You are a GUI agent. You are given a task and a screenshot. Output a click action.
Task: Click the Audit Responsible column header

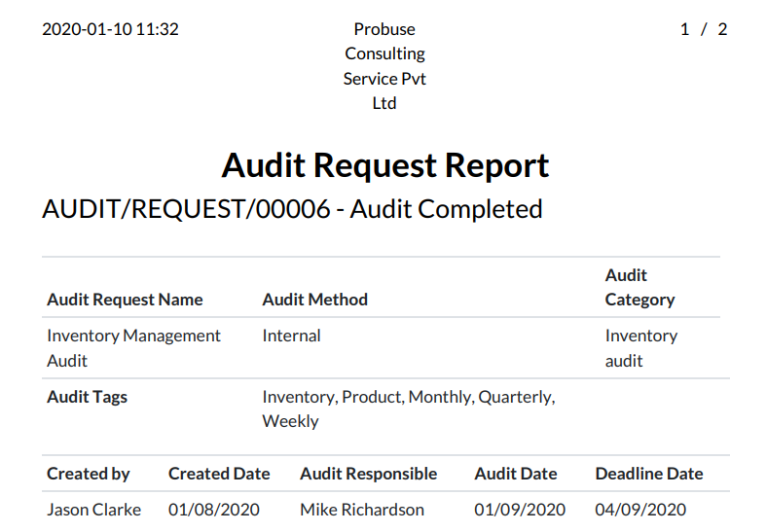tap(368, 474)
